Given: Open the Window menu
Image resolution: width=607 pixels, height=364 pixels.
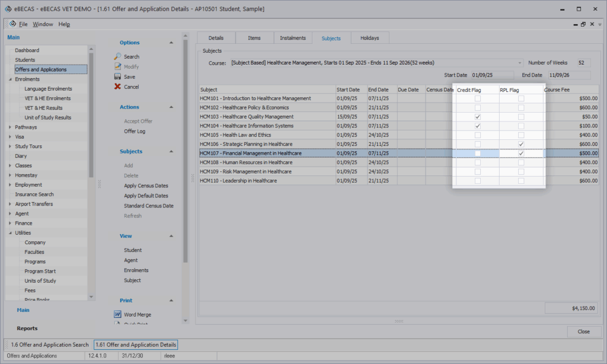Looking at the screenshot, I should coord(43,24).
